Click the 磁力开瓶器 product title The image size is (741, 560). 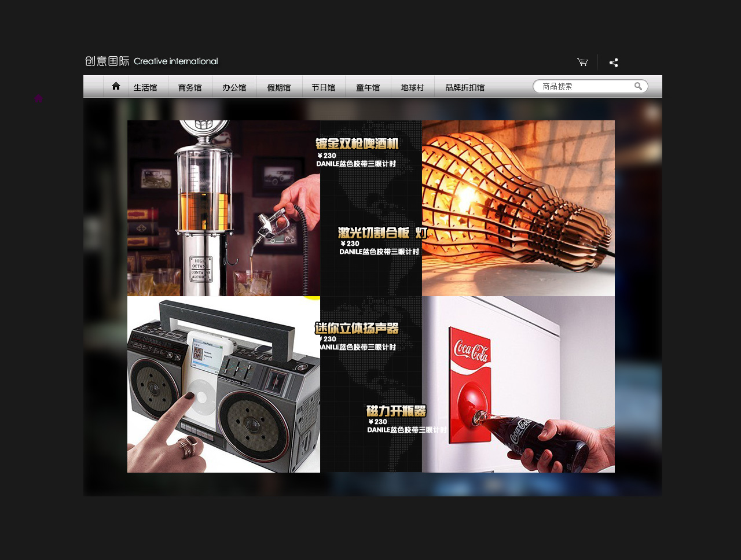(396, 411)
